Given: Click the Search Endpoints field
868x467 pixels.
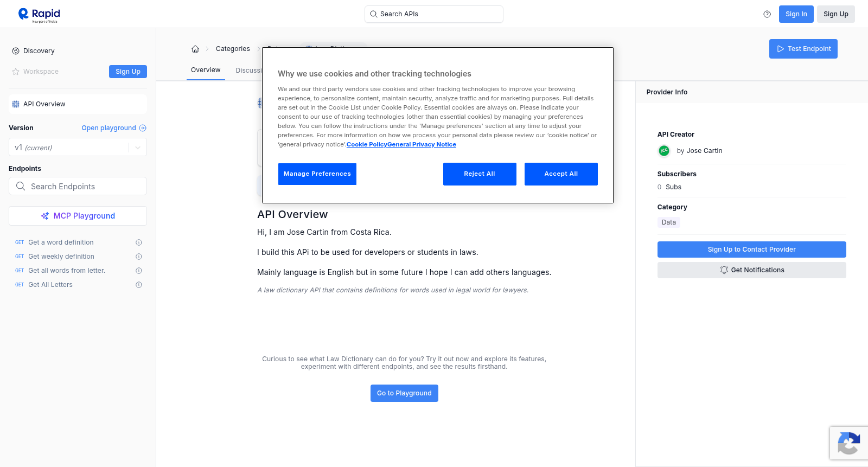Looking at the screenshot, I should tap(78, 186).
